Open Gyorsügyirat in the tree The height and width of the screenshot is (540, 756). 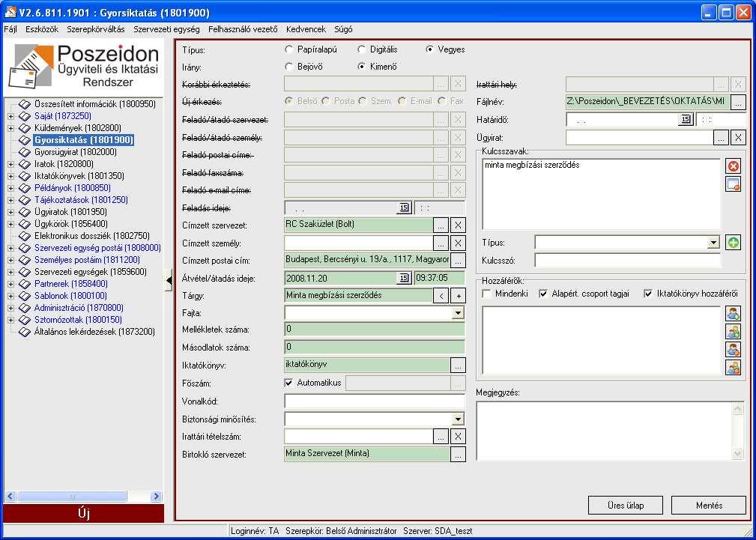tap(75, 152)
